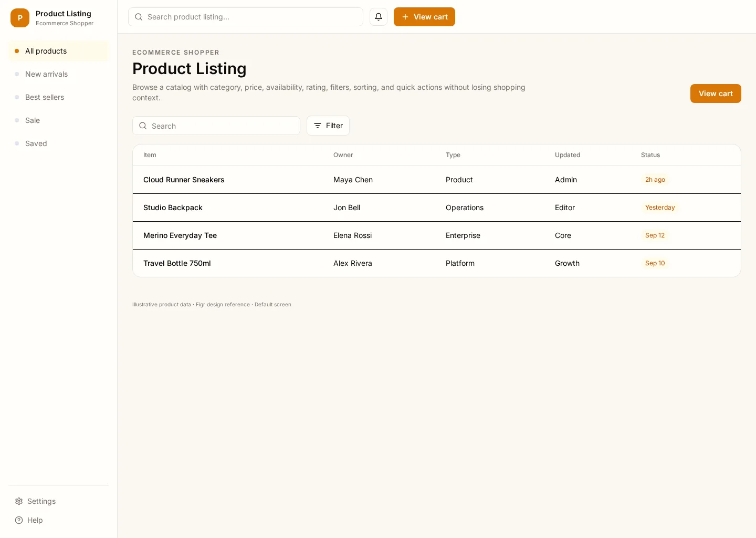The height and width of the screenshot is (538, 756).
Task: Click the Yesterday status badge
Action: 660,208
